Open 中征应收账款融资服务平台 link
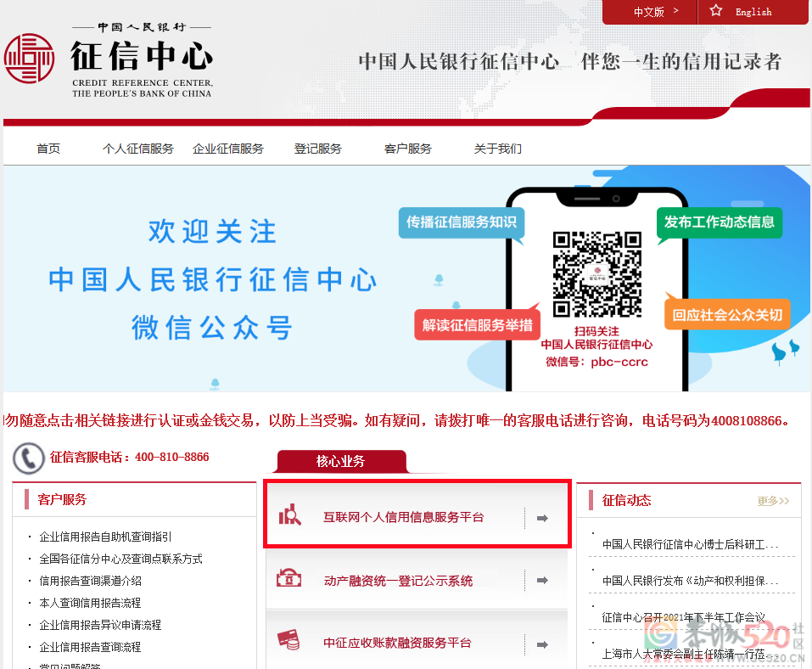The height and width of the screenshot is (669, 812). click(x=398, y=643)
